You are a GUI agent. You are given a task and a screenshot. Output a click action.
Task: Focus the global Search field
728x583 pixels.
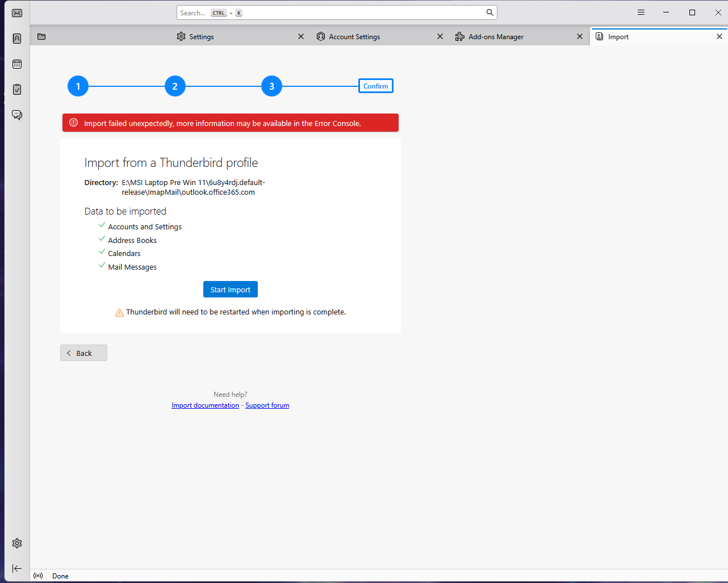point(337,12)
